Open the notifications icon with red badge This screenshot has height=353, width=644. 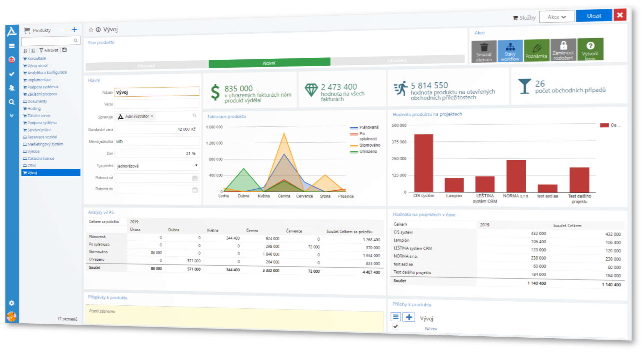[x=12, y=60]
